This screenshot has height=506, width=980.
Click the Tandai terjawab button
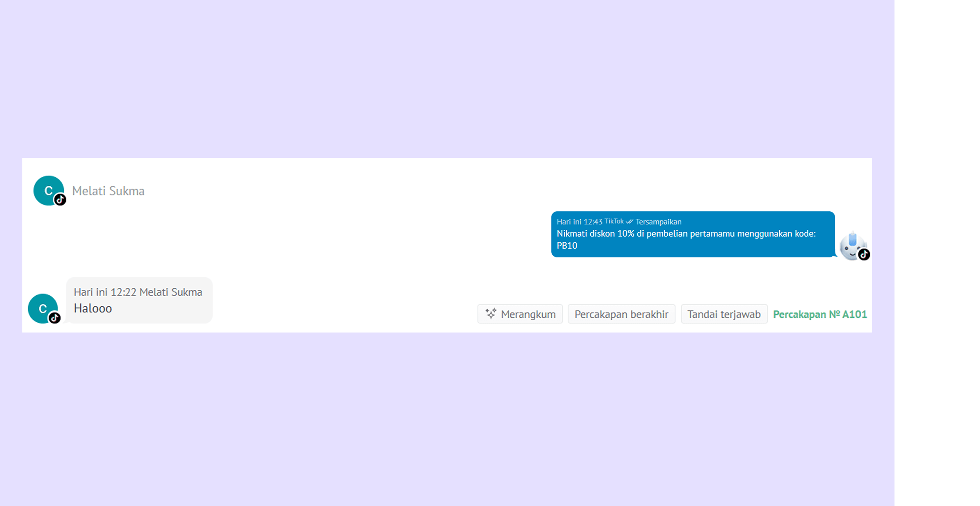(x=724, y=314)
